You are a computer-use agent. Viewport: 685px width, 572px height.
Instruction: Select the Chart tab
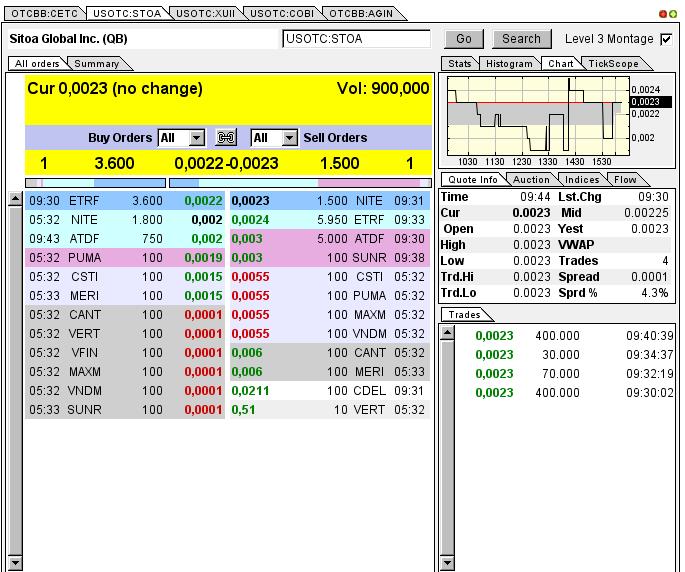(560, 64)
